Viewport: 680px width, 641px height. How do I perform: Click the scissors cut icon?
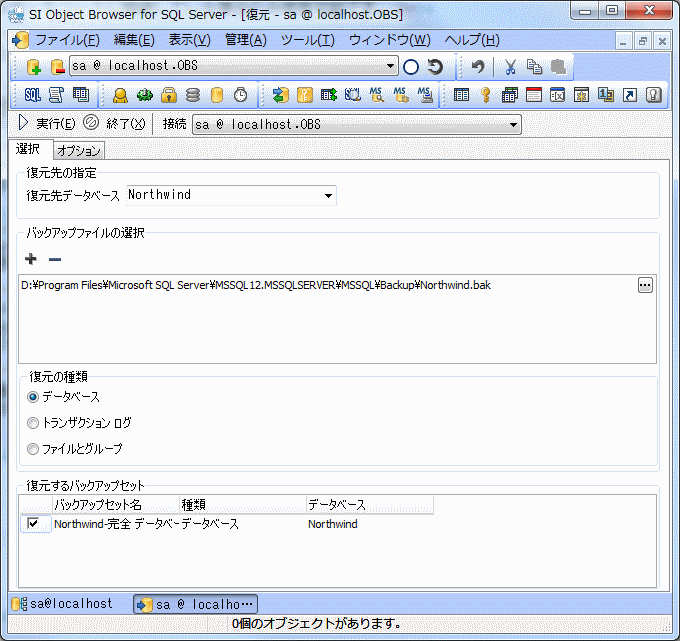coord(510,67)
